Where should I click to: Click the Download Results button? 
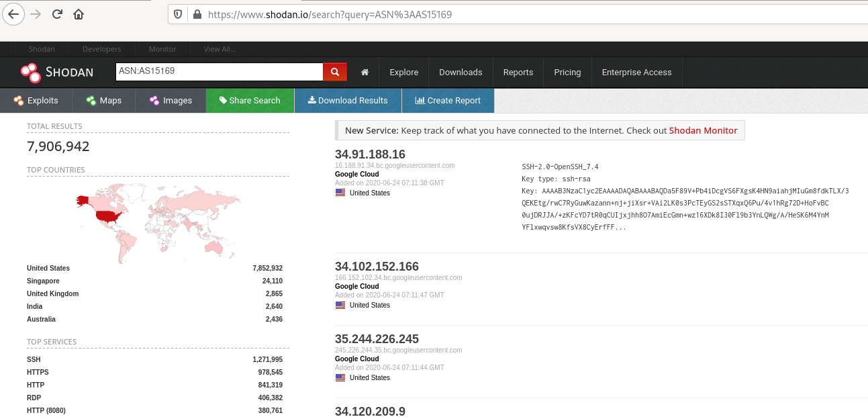348,101
